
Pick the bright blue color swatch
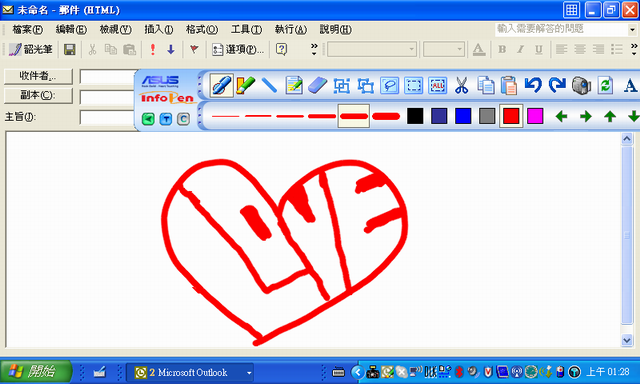463,116
